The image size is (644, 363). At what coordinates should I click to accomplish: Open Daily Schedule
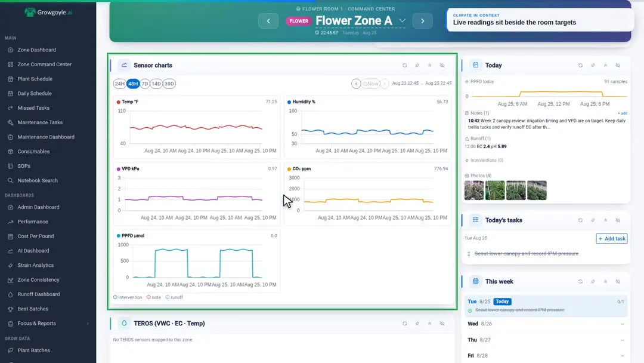35,93
